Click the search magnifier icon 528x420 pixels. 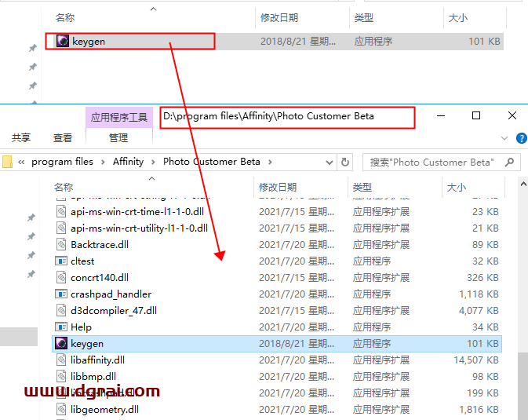point(509,163)
